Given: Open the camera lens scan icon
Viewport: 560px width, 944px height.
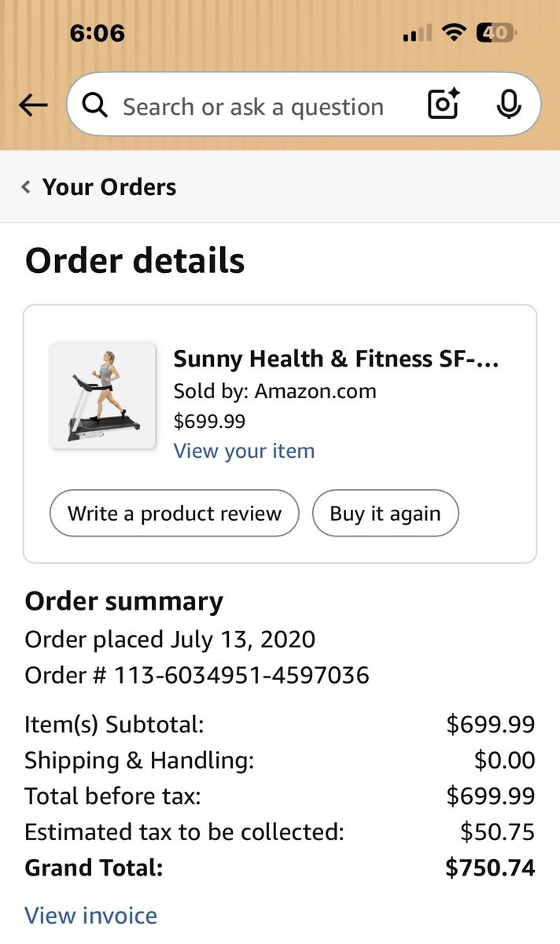Looking at the screenshot, I should click(x=444, y=105).
